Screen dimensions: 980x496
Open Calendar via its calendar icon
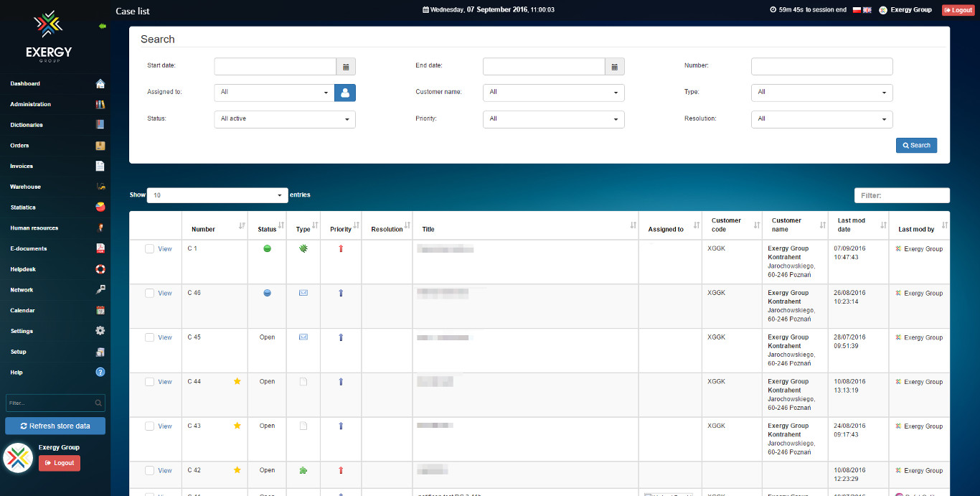pyautogui.click(x=100, y=310)
